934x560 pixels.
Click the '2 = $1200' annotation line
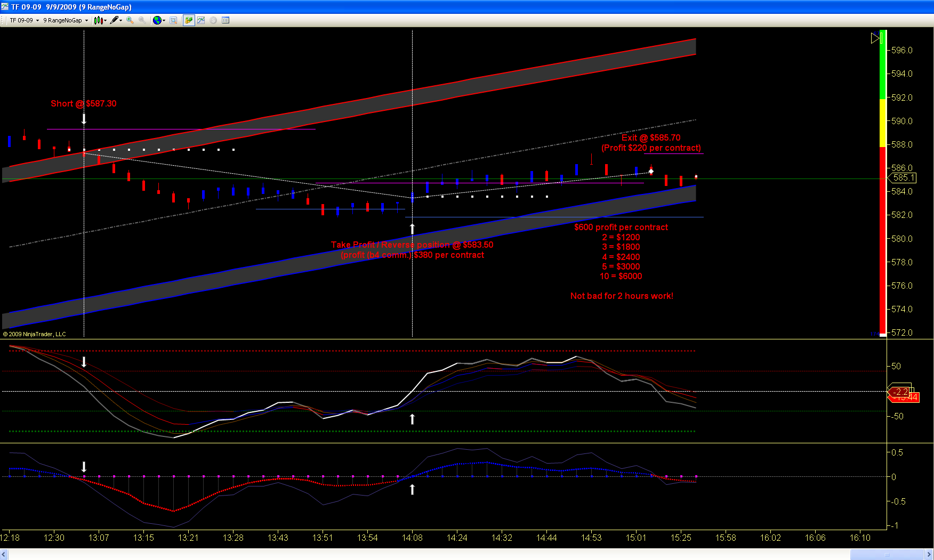(x=621, y=237)
